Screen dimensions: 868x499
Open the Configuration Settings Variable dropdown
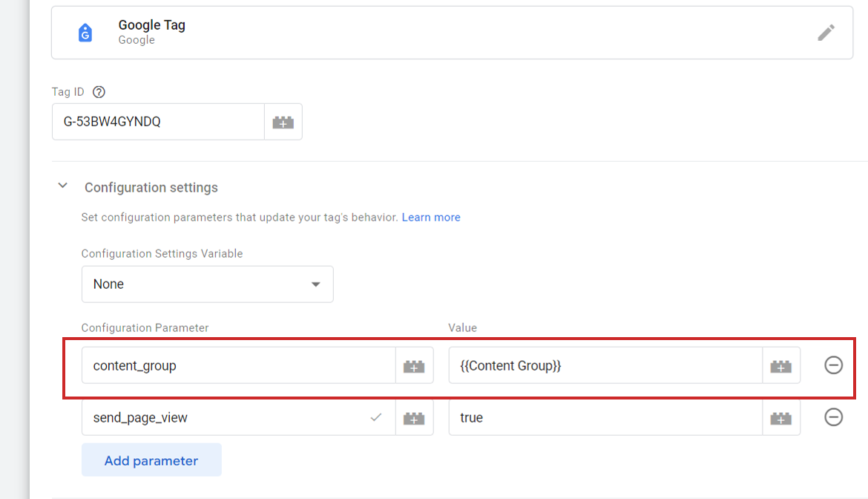[x=207, y=284]
